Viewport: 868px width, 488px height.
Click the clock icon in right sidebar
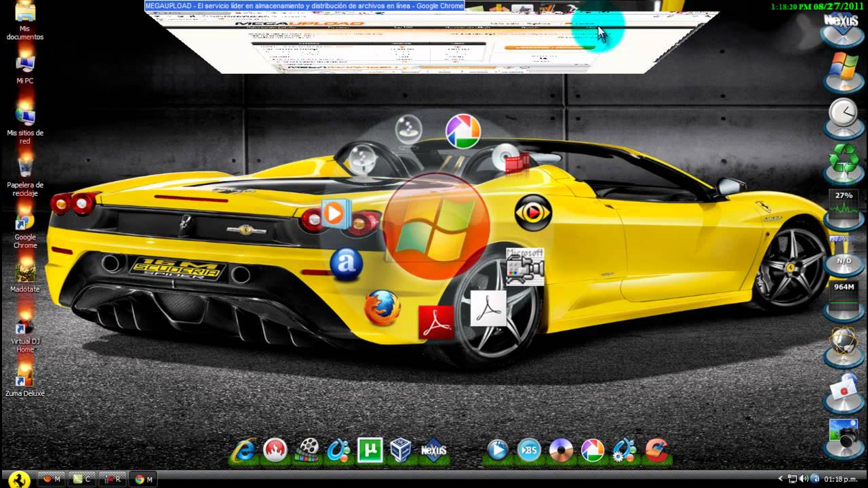click(844, 117)
